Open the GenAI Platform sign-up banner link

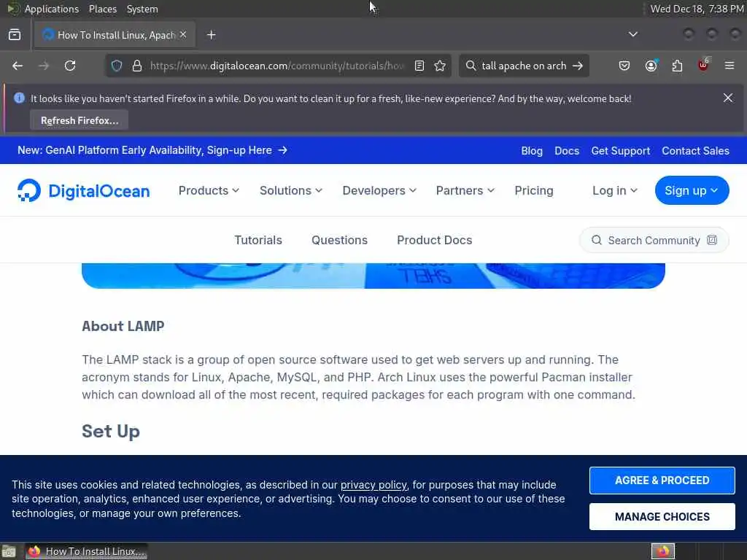pyautogui.click(x=152, y=150)
